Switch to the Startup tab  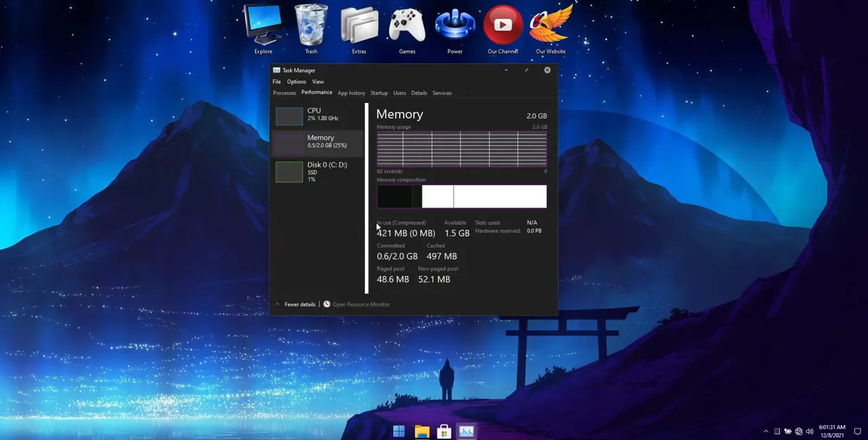[379, 93]
